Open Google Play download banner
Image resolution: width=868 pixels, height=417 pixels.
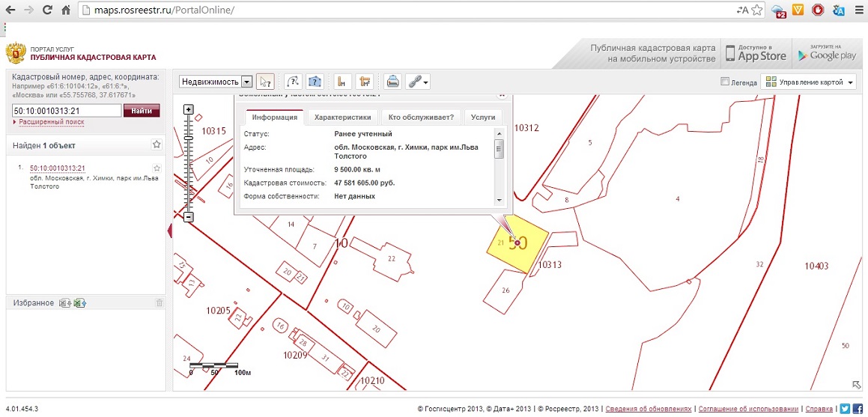tap(827, 53)
